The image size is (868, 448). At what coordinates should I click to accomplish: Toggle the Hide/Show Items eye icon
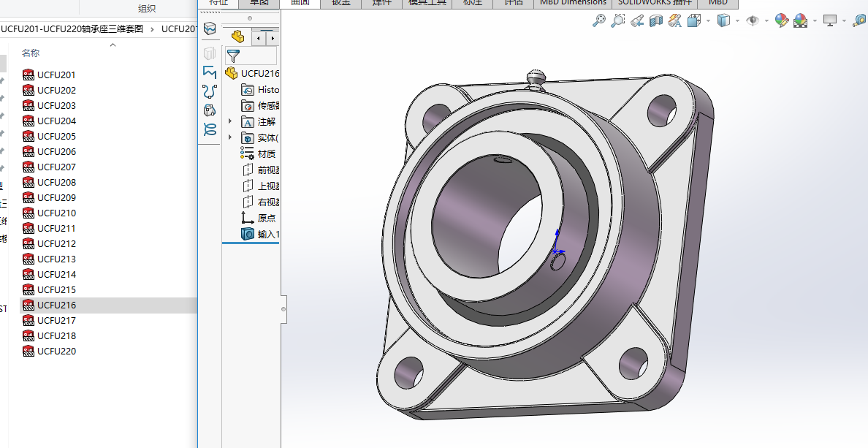753,21
